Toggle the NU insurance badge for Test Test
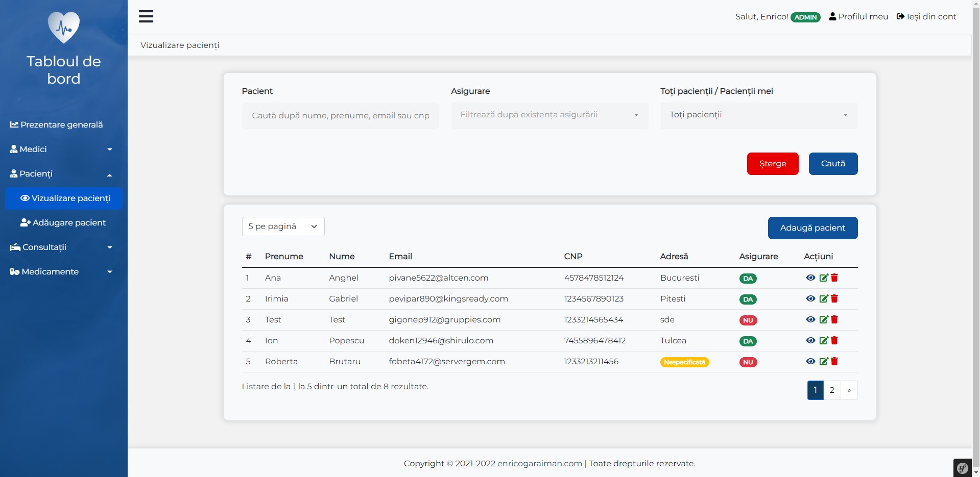 pos(748,320)
